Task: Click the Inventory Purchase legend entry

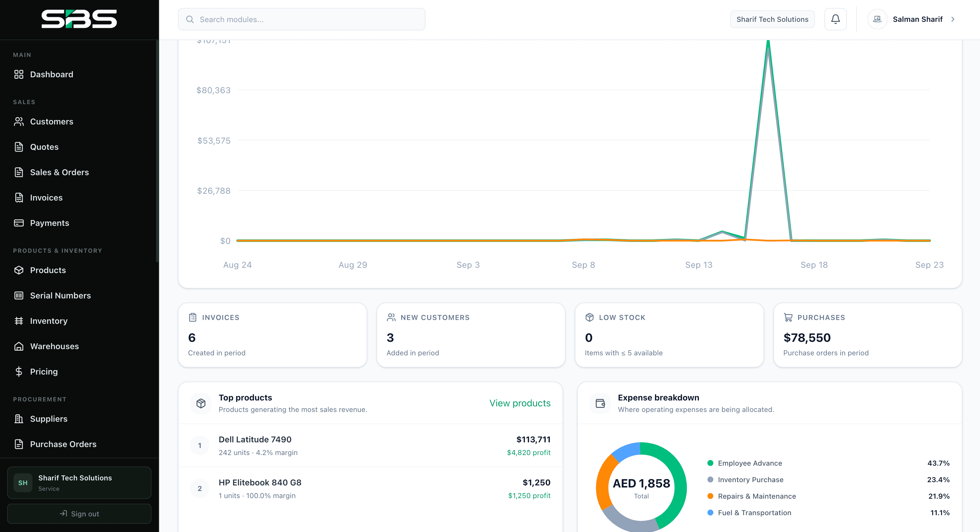Action: 828,480
